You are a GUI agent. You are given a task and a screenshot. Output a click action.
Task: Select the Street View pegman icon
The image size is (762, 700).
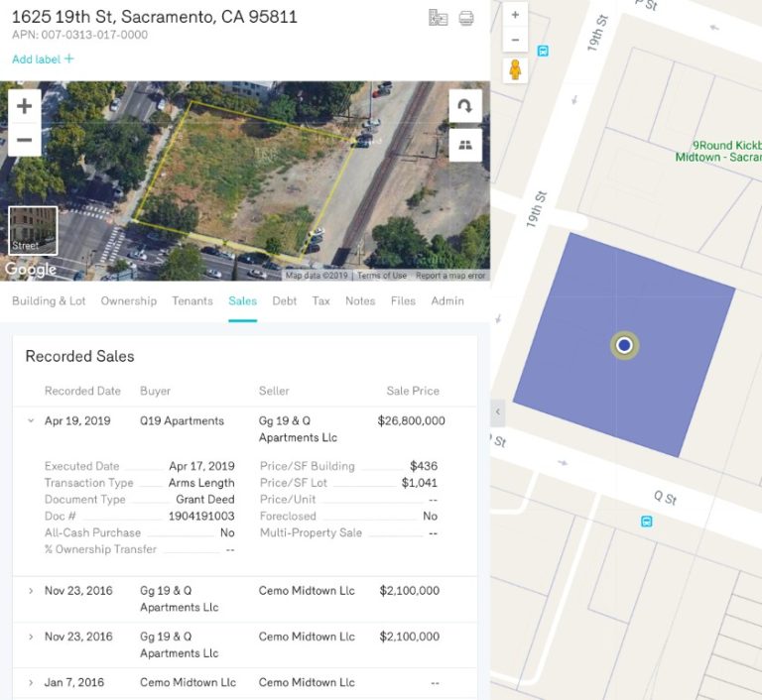point(515,69)
